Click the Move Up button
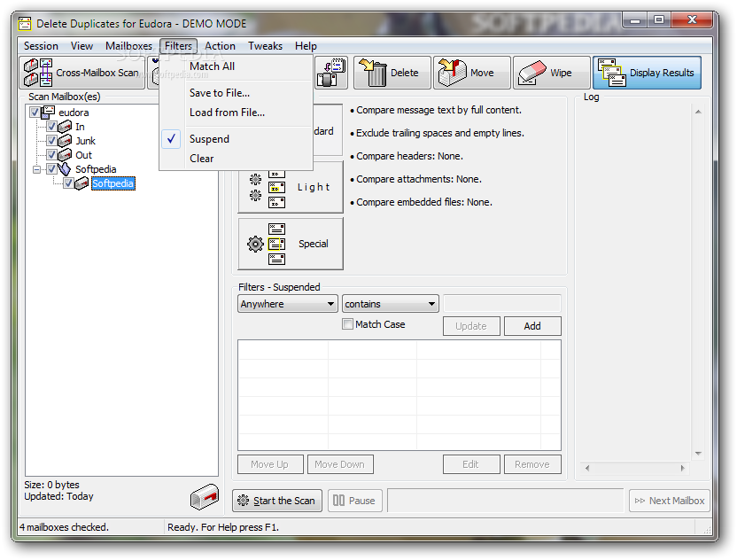737x560 pixels. coord(270,464)
